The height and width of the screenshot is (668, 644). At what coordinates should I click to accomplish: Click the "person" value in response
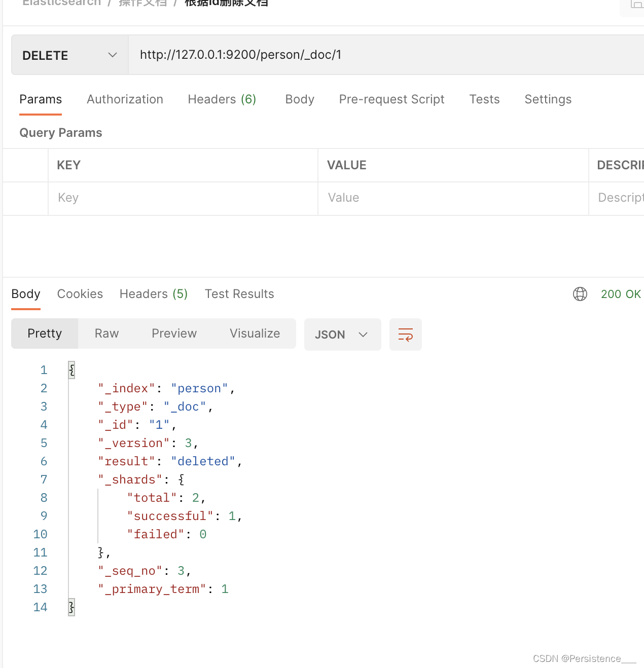tap(200, 389)
